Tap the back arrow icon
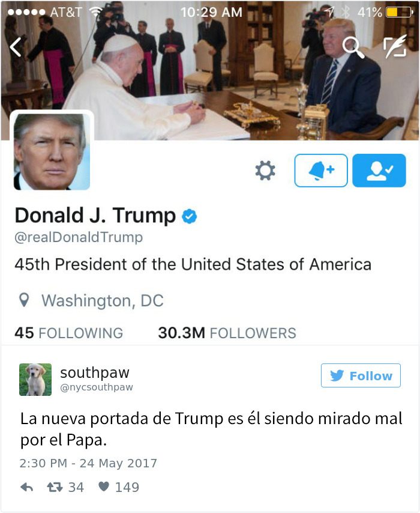Viewport: 420px width, 513px height. 16,47
